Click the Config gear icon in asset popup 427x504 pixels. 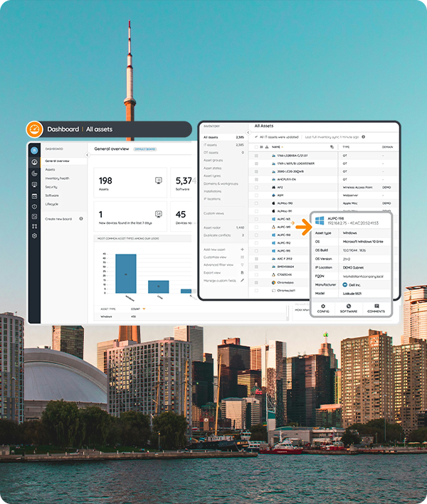[x=323, y=304]
